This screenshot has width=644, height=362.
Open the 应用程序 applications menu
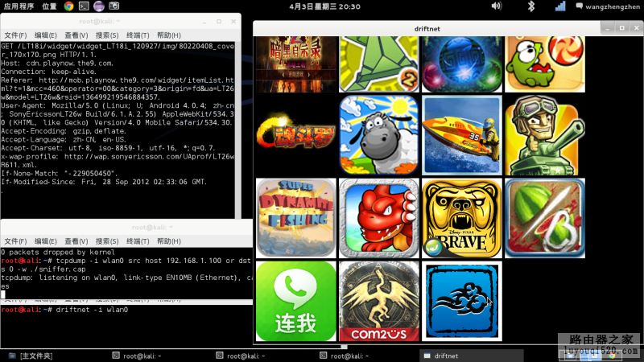[x=19, y=6]
